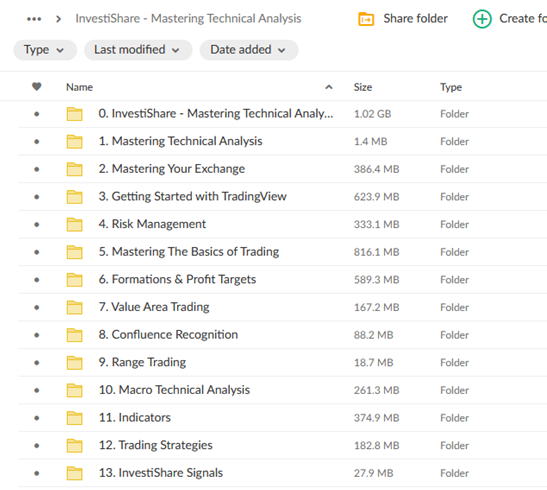Click folder icon for 2. Mastering Your Exchange
The width and height of the screenshot is (547, 490).
point(74,169)
